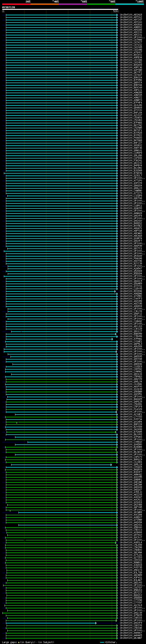Select the UniRef100_Q57ZI7 label
The height and width of the screenshot is (644, 146).
click(x=131, y=593)
